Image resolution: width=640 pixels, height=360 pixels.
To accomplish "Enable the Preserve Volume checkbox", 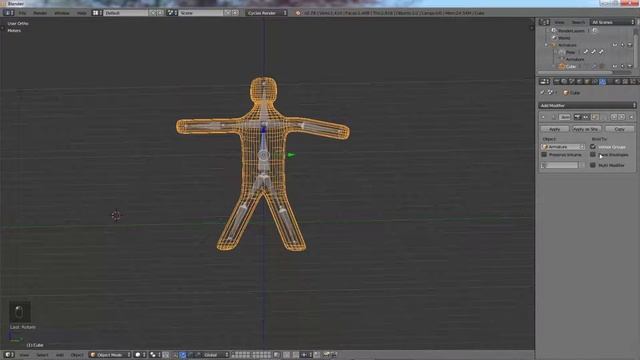I will click(544, 155).
